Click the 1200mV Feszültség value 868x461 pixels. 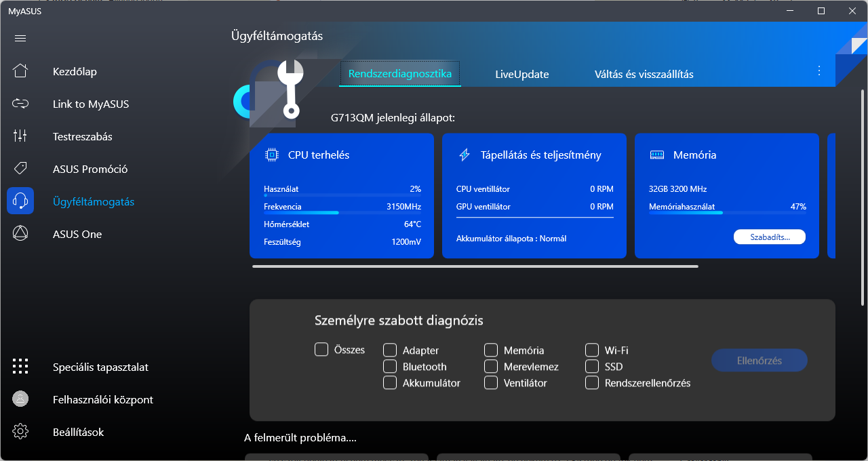pyautogui.click(x=406, y=241)
